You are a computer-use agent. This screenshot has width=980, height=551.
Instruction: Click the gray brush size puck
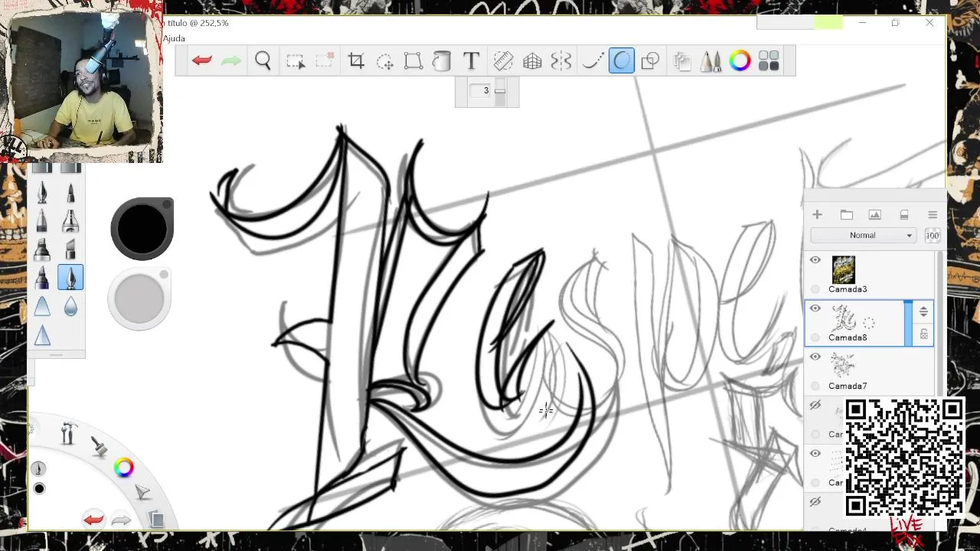pos(139,299)
